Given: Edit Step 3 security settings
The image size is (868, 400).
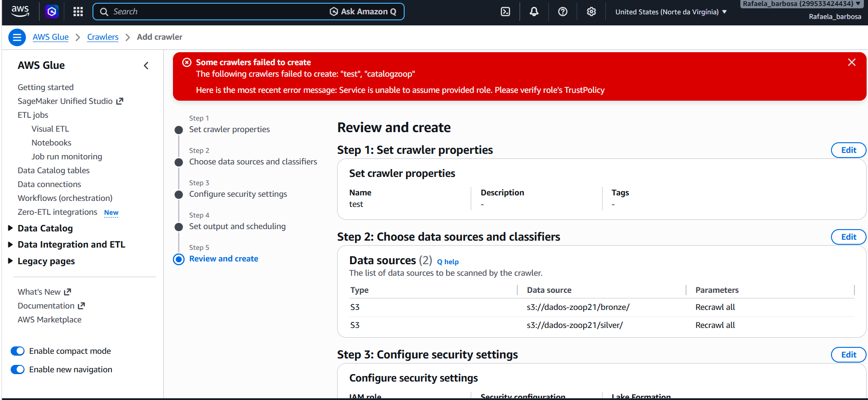Looking at the screenshot, I should click(849, 355).
